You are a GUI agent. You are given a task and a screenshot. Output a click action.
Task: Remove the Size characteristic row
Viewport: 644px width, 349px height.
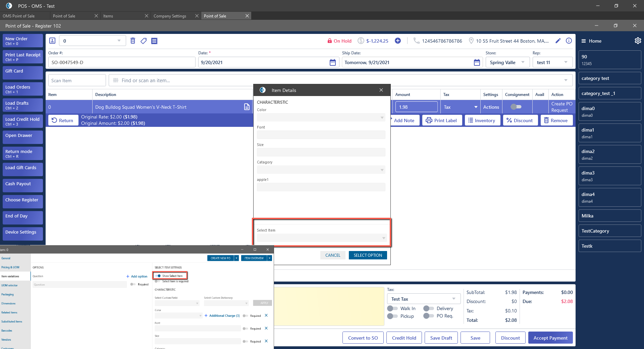pyautogui.click(x=266, y=341)
